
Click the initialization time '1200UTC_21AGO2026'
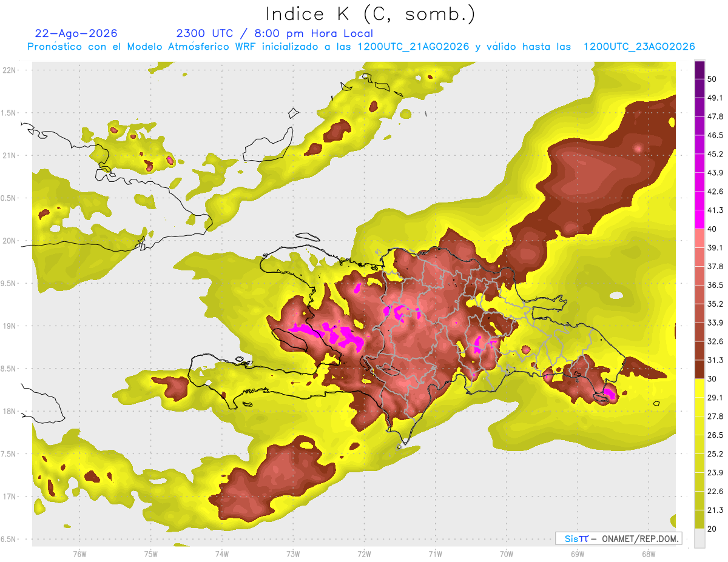coord(413,47)
